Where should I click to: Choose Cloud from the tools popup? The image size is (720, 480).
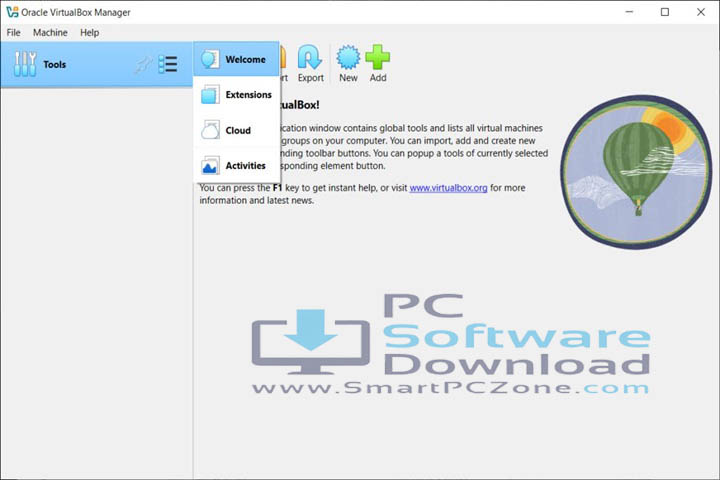pos(236,130)
